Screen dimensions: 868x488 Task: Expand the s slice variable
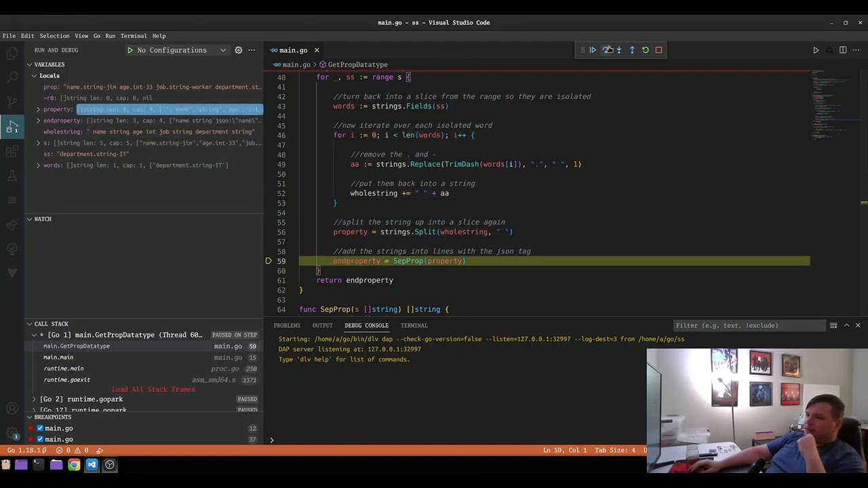pos(38,143)
